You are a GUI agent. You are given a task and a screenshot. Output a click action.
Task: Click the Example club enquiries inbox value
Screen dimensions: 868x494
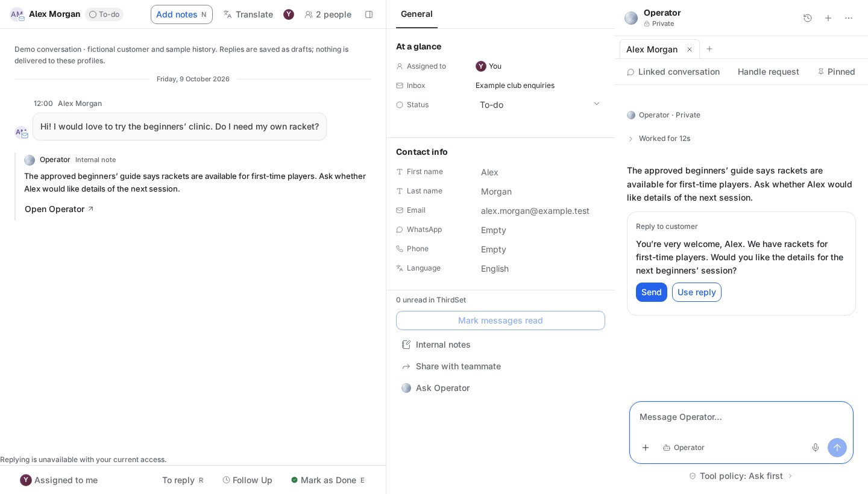pos(515,86)
